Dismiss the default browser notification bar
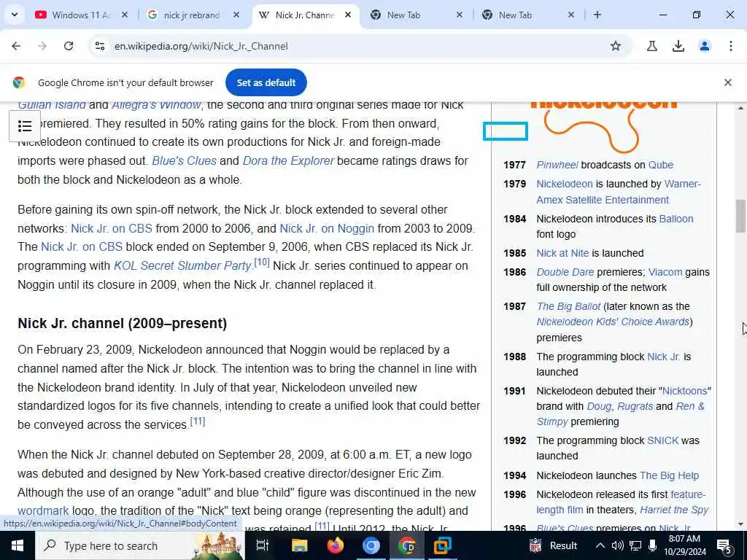 [728, 82]
